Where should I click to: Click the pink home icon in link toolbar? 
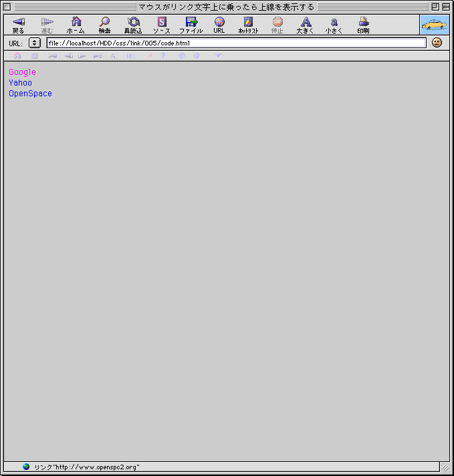coord(17,56)
